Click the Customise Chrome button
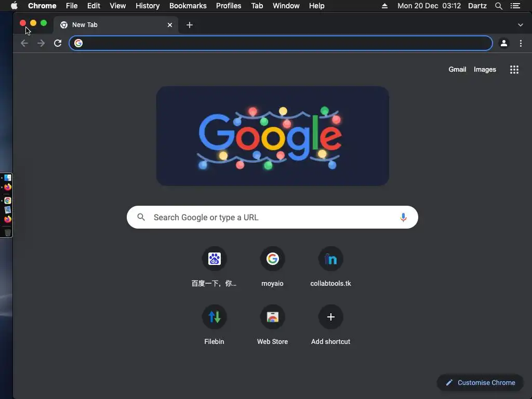 pyautogui.click(x=480, y=382)
